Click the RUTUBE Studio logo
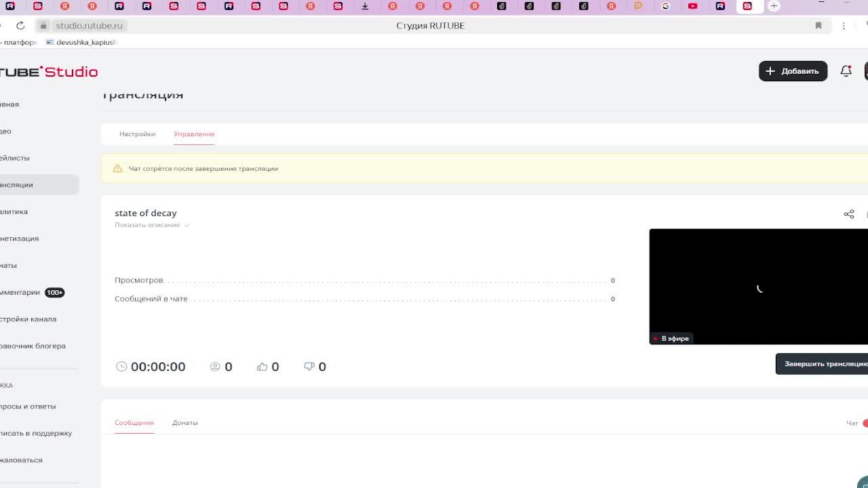This screenshot has width=868, height=488. (x=49, y=72)
